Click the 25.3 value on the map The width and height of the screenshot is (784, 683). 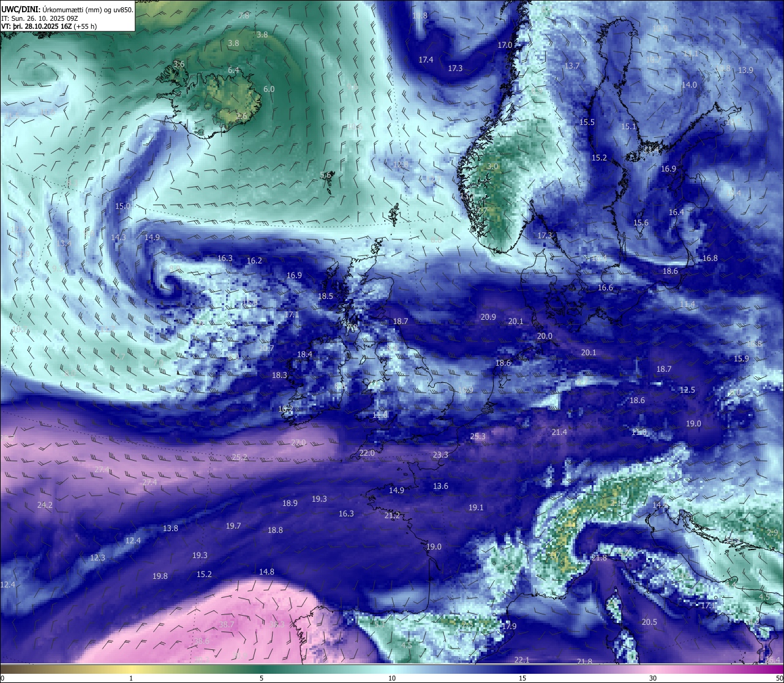tap(478, 436)
